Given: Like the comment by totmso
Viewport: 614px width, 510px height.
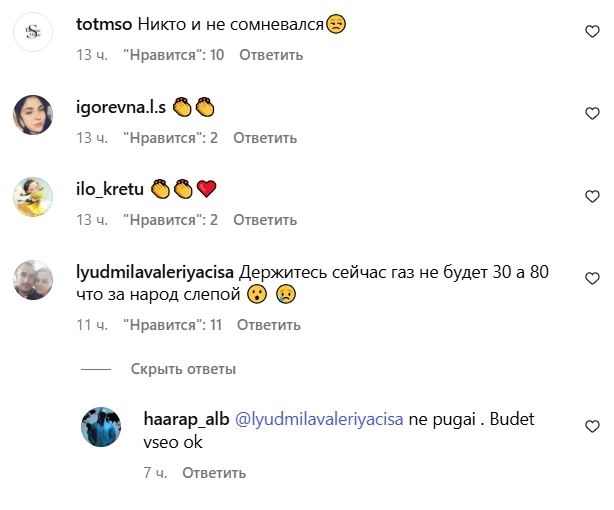Looking at the screenshot, I should coord(592,31).
